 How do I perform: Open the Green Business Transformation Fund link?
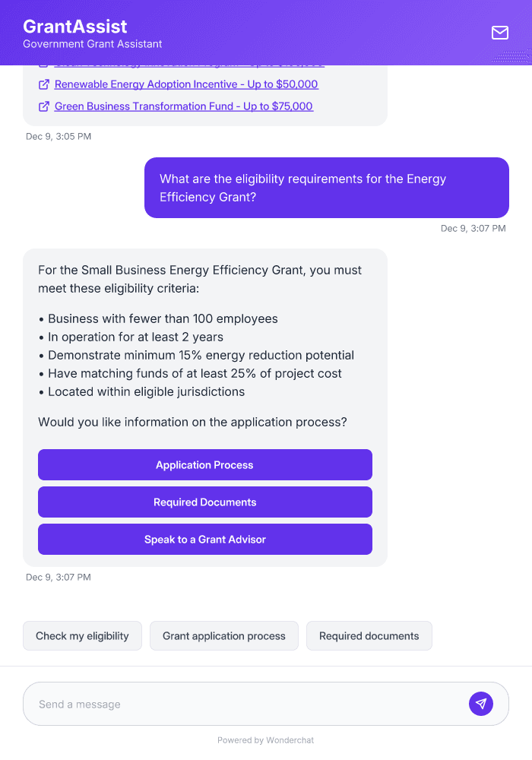tap(183, 106)
